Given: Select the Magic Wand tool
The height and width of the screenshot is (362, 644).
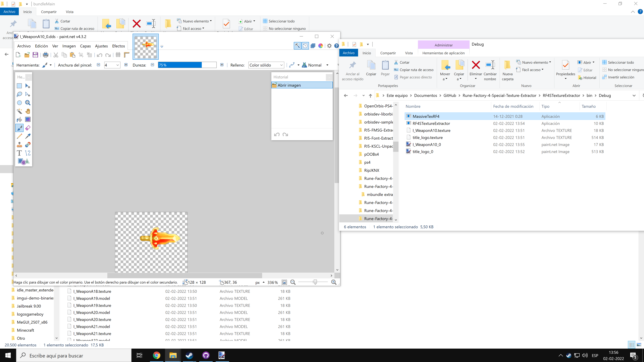Looking at the screenshot, I should pyautogui.click(x=19, y=111).
